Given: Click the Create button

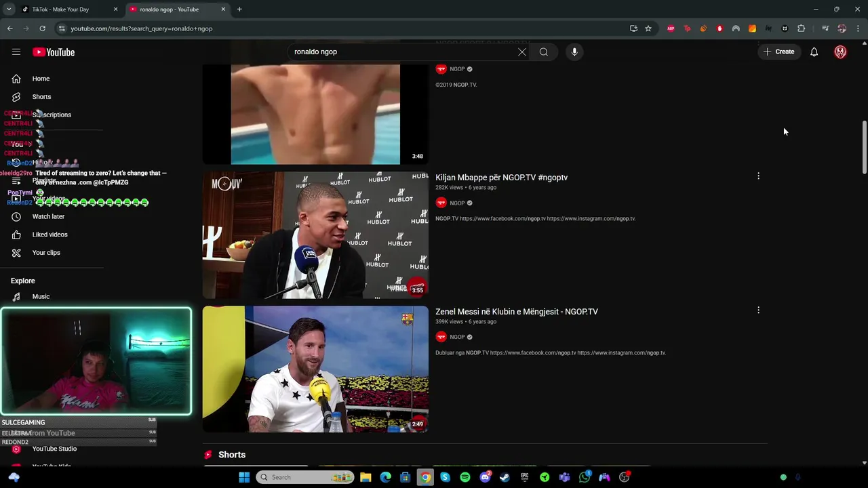Looking at the screenshot, I should click(x=778, y=52).
